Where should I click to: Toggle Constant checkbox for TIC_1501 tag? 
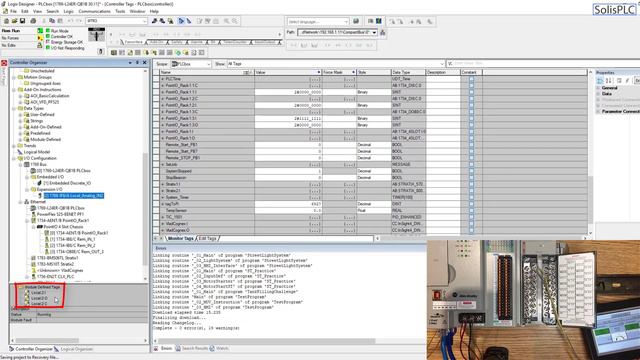471,217
